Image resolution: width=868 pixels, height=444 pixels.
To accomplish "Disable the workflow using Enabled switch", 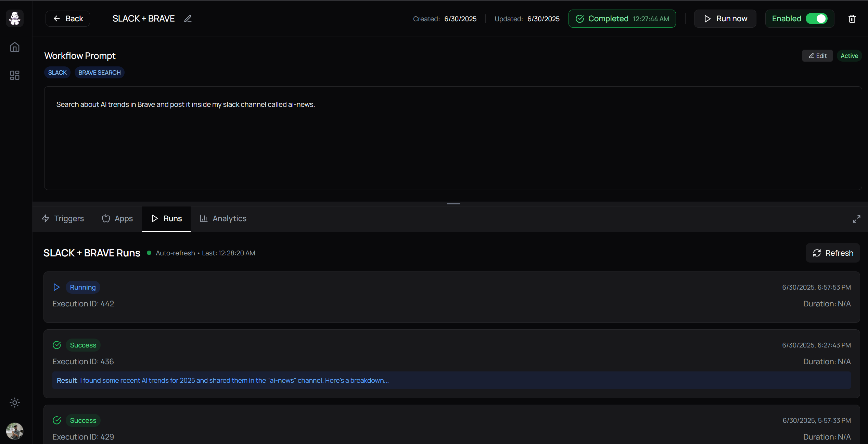I will (x=816, y=19).
